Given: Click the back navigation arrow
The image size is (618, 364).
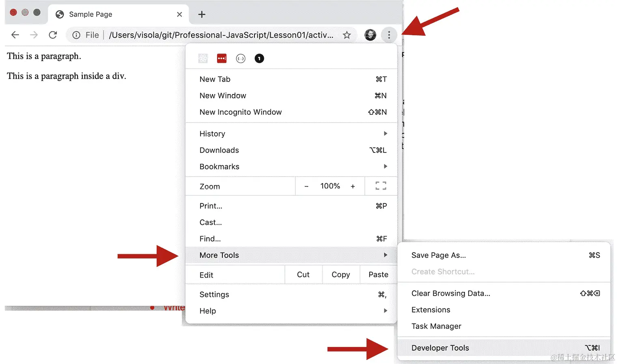Looking at the screenshot, I should pos(15,35).
